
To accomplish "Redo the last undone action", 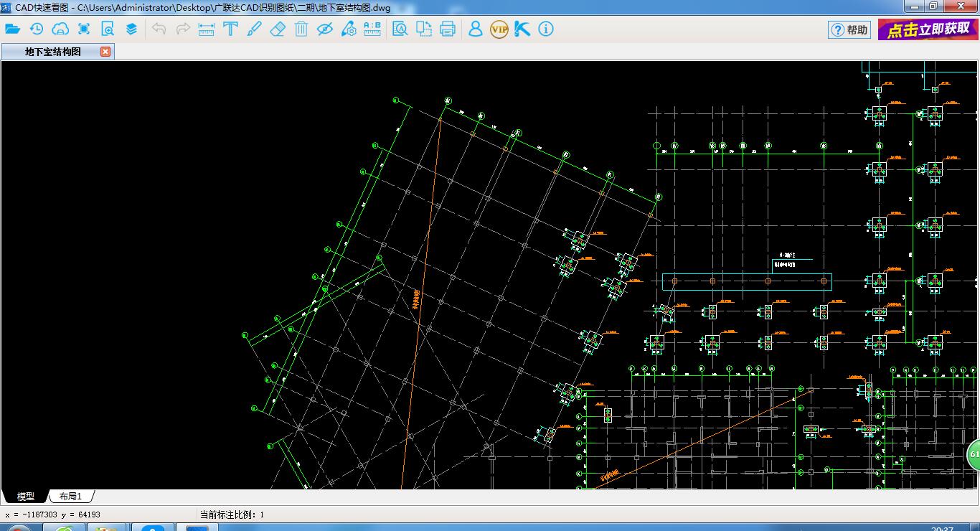I will [183, 29].
